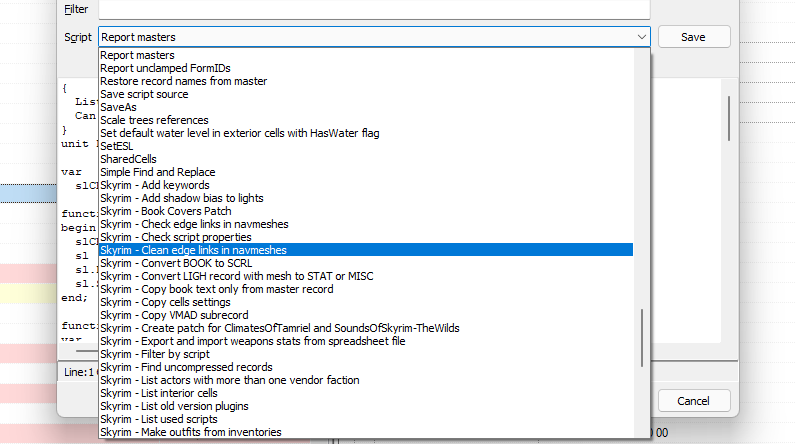Choose 'Skyrim - List actors with more than one vendor faction'
Screen dimensions: 796x444
(366, 381)
